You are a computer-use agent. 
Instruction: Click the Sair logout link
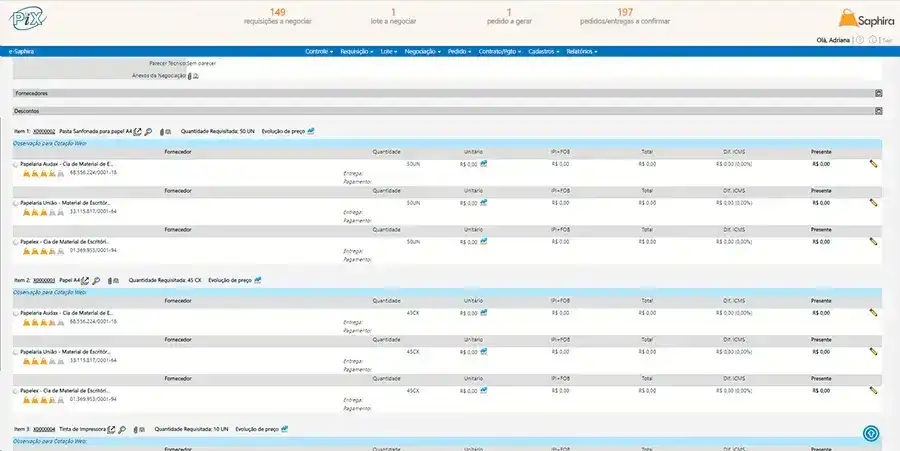[x=888, y=40]
